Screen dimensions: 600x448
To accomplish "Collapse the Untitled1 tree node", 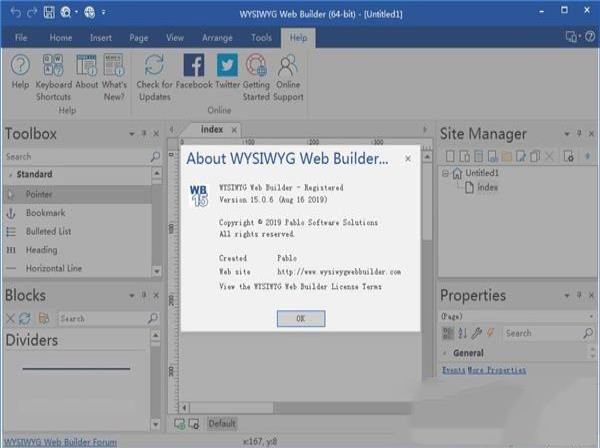I will (445, 173).
